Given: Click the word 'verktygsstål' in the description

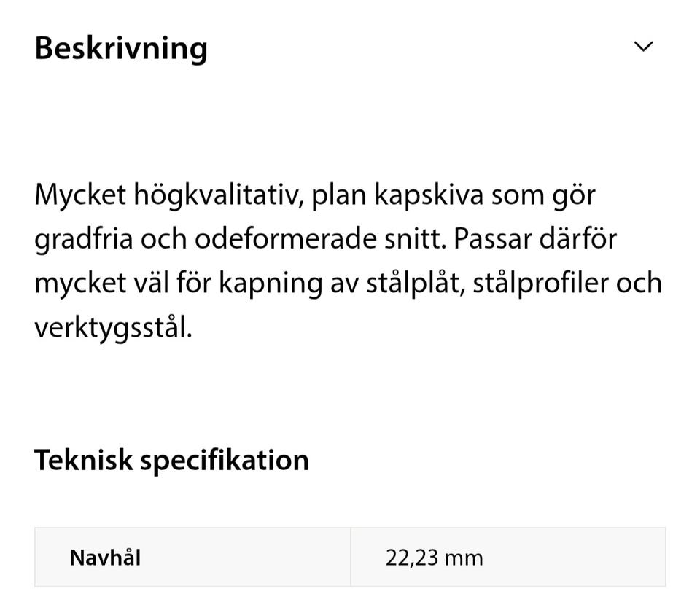Looking at the screenshot, I should (112, 328).
